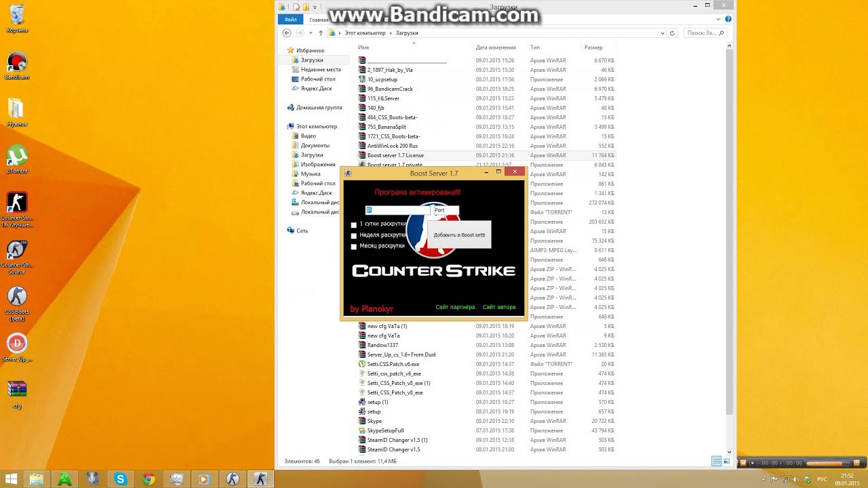Click the Explorer vertical scrollbar
Viewport: 868px width, 488px height.
tap(730, 230)
